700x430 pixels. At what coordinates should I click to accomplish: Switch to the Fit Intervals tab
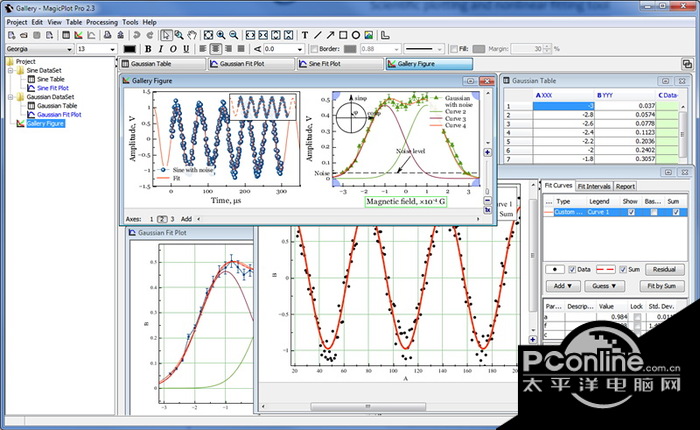(x=593, y=186)
